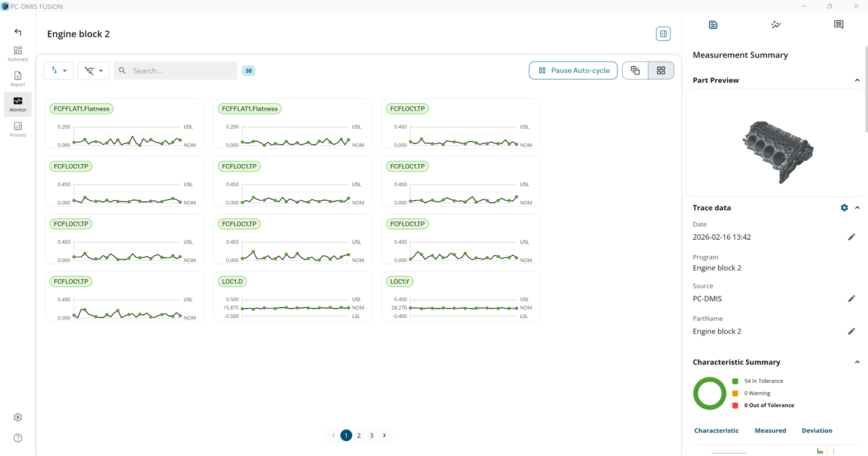Image resolution: width=868 pixels, height=456 pixels.
Task: Select the PC-DMIS source value
Action: click(707, 299)
